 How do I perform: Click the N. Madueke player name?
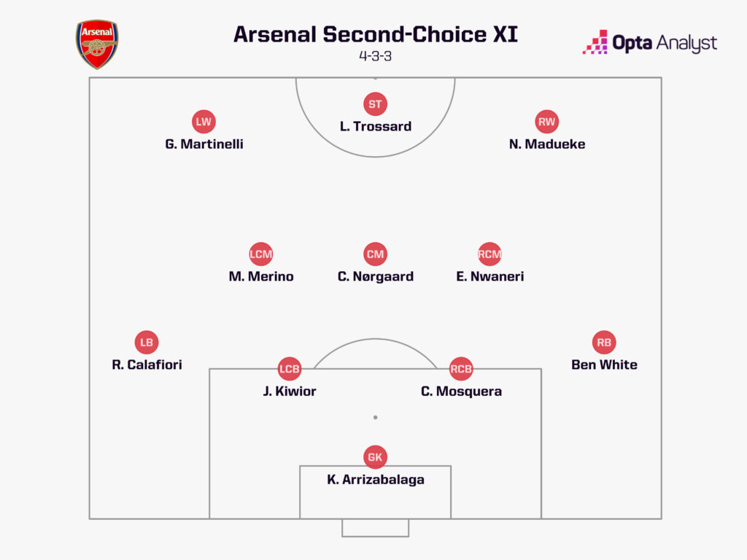[547, 144]
